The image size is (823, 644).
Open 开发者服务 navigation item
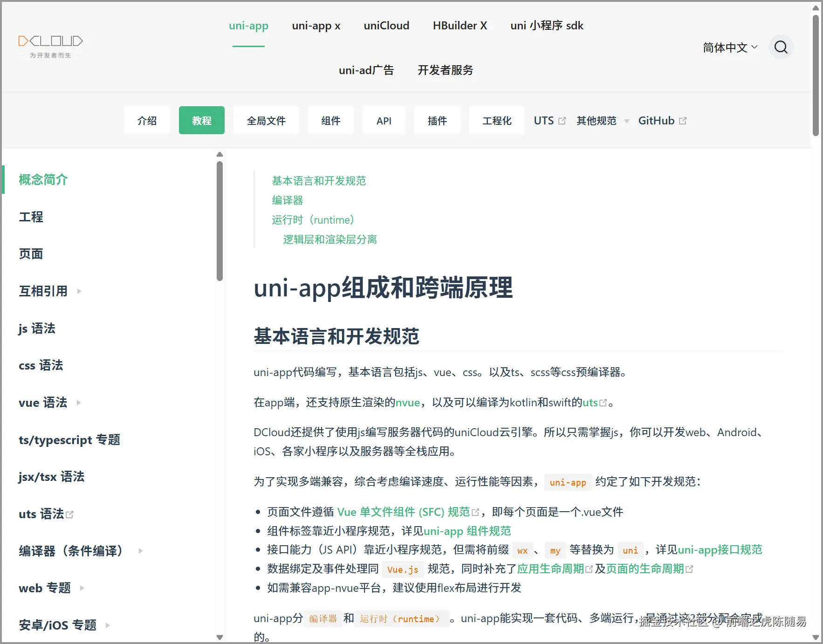click(x=445, y=70)
